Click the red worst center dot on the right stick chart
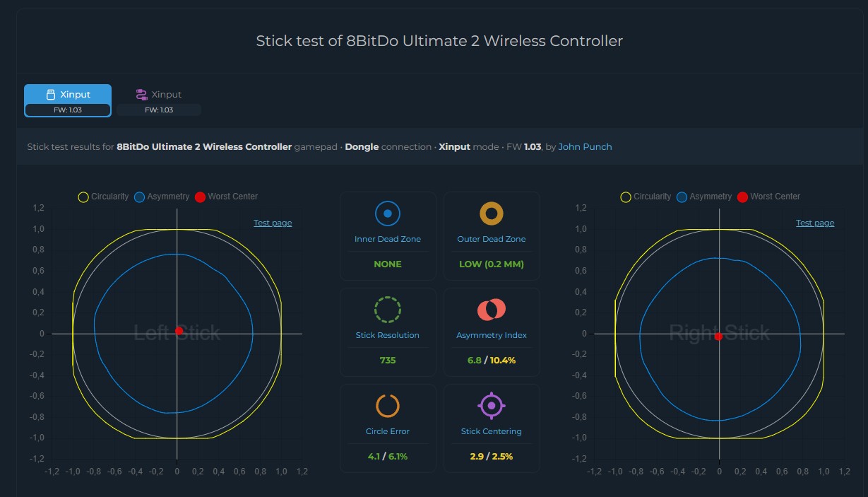868x497 pixels. (x=718, y=337)
